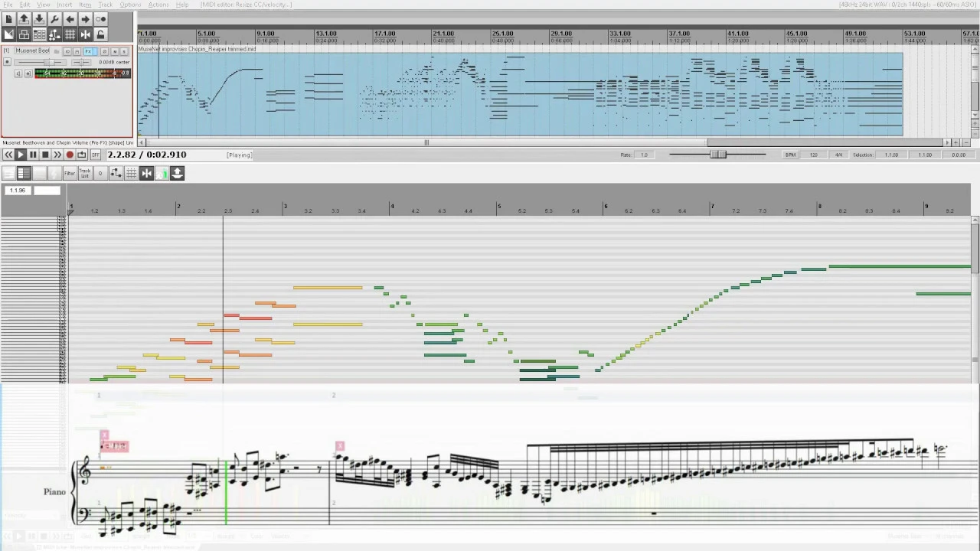Click the track volume fader

click(49, 62)
